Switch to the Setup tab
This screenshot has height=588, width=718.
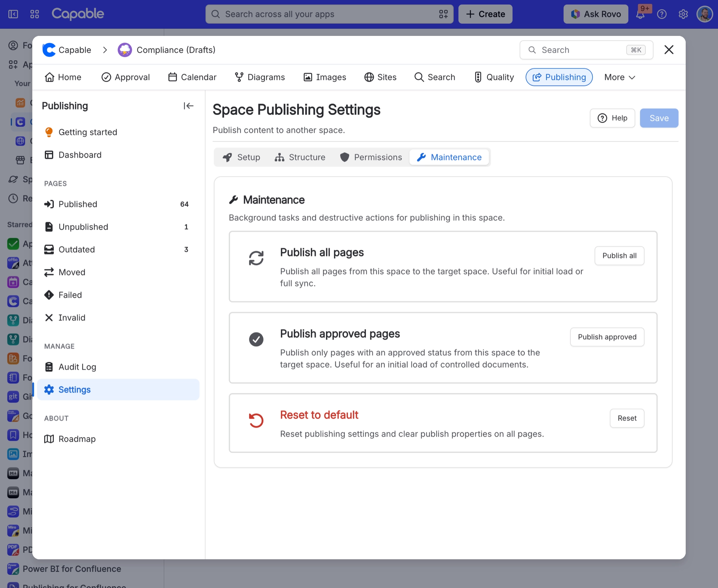click(x=241, y=157)
